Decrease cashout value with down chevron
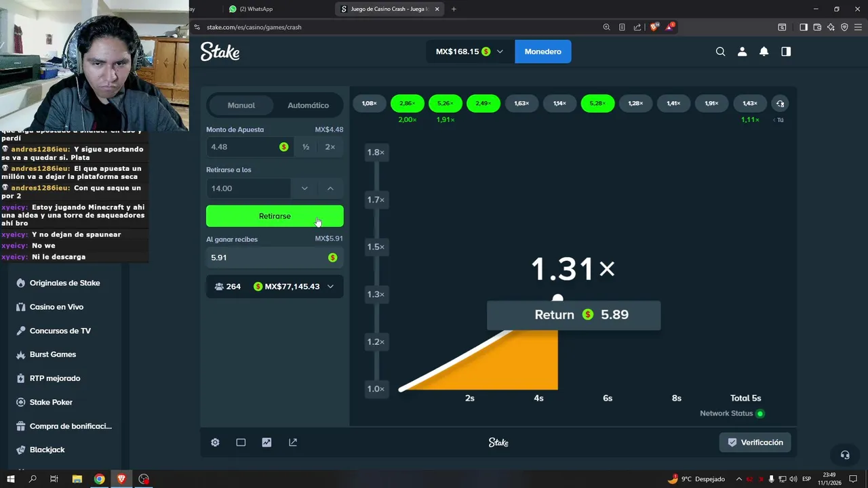The width and height of the screenshot is (868, 488). pos(304,188)
